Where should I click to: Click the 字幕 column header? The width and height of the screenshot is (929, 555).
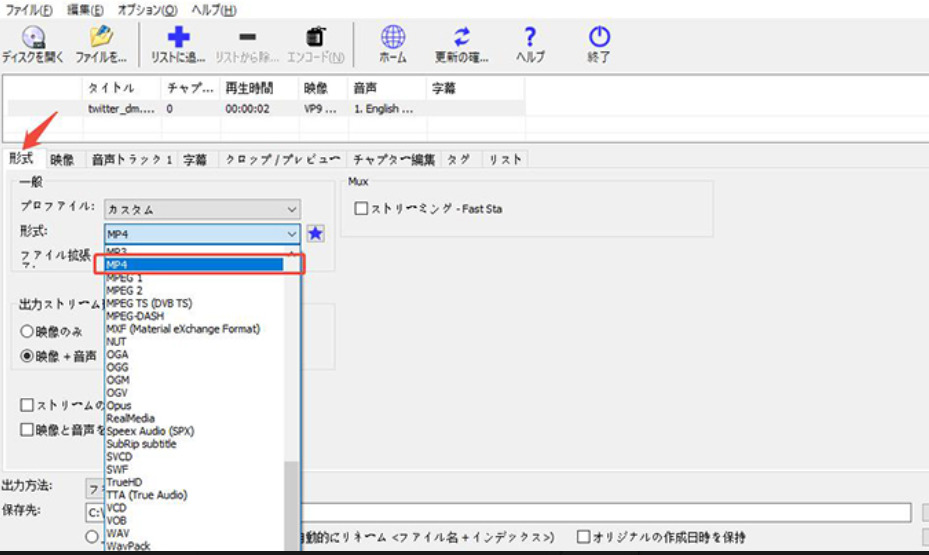click(x=475, y=88)
